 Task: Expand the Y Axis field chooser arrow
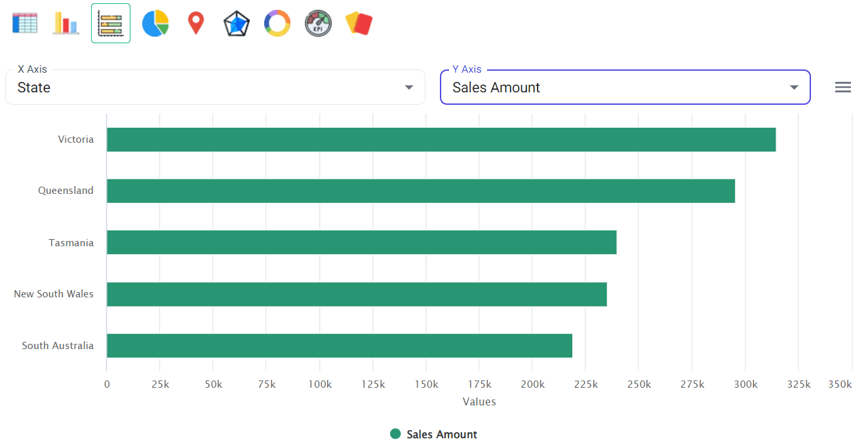[x=794, y=86]
